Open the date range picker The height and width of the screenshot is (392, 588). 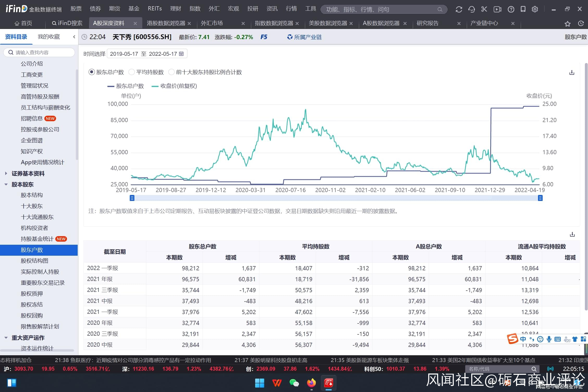click(x=147, y=54)
